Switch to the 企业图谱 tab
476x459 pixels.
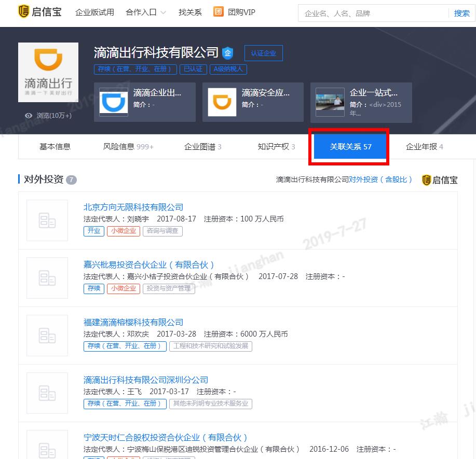point(202,147)
